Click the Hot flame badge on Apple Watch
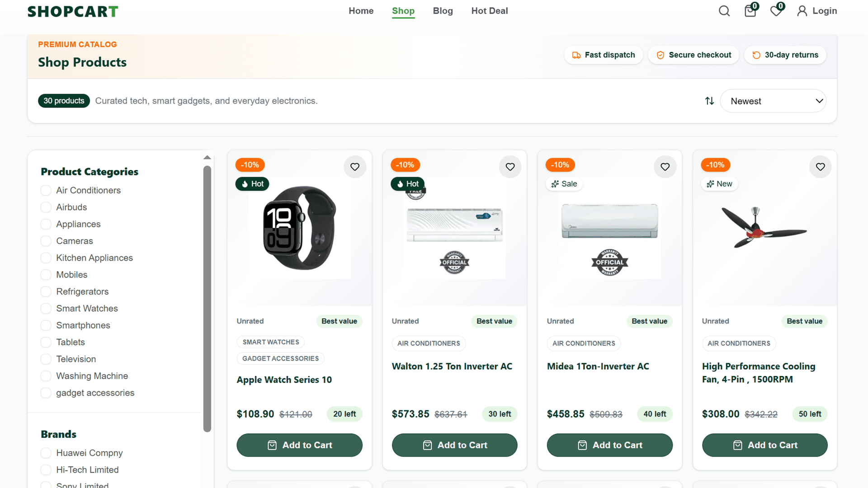This screenshot has height=488, width=868. (x=252, y=184)
